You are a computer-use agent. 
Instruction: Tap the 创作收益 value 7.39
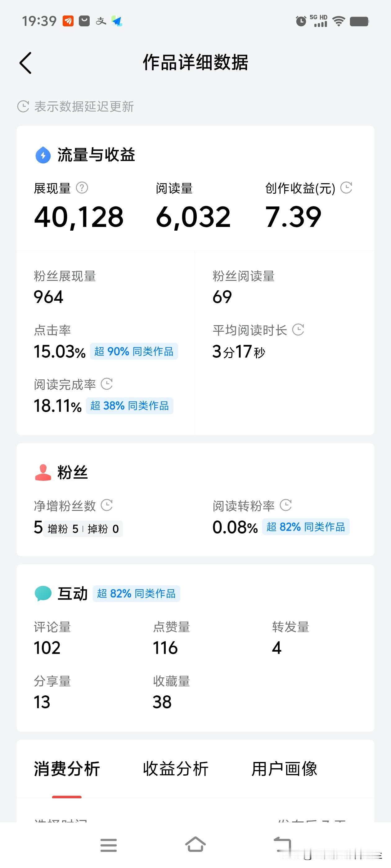pyautogui.click(x=293, y=217)
